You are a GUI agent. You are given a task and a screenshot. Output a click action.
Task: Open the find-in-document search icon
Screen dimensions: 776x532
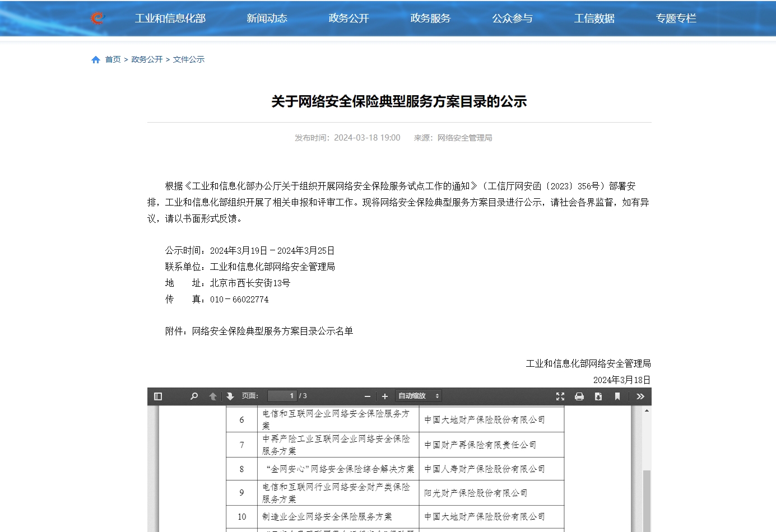[x=194, y=396]
